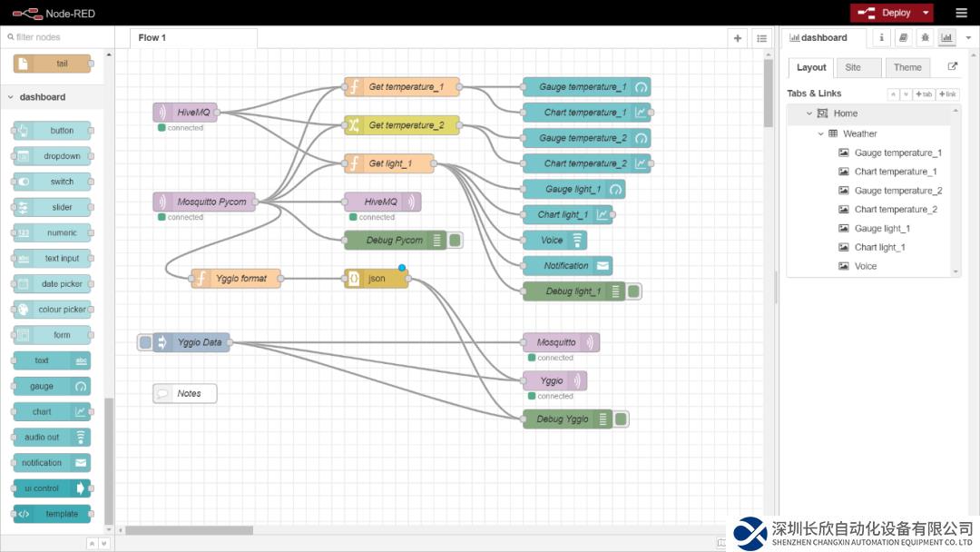The height and width of the screenshot is (552, 980).
Task: Open the Deploy dropdown arrow
Action: pyautogui.click(x=926, y=13)
